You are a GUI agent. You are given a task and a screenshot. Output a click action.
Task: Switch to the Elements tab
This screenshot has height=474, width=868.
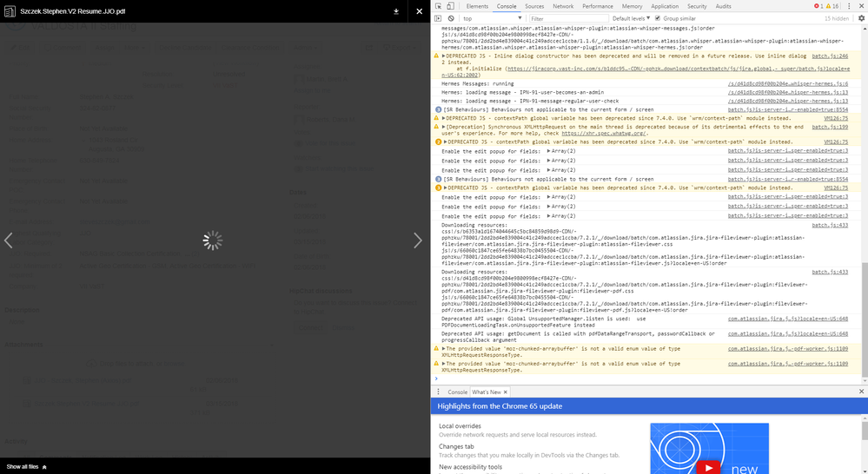click(x=477, y=6)
